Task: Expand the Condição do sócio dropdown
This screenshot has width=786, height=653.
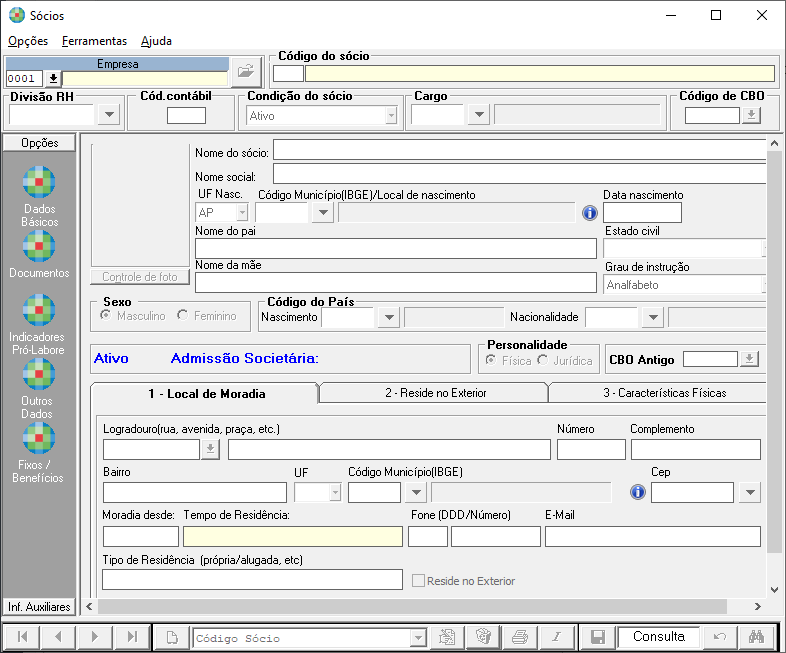Action: pos(390,116)
